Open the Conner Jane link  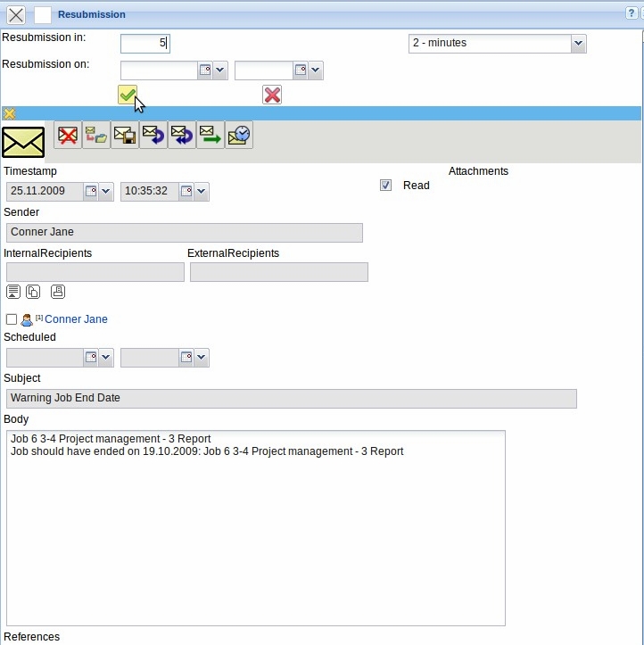click(x=76, y=319)
